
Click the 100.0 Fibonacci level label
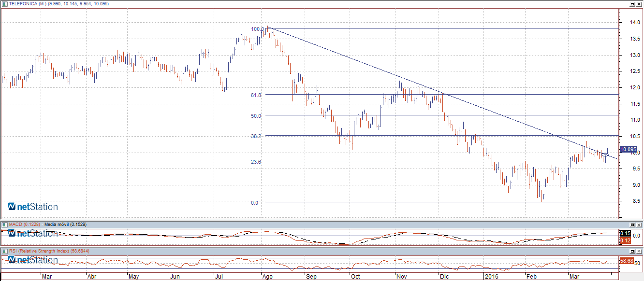[257, 29]
